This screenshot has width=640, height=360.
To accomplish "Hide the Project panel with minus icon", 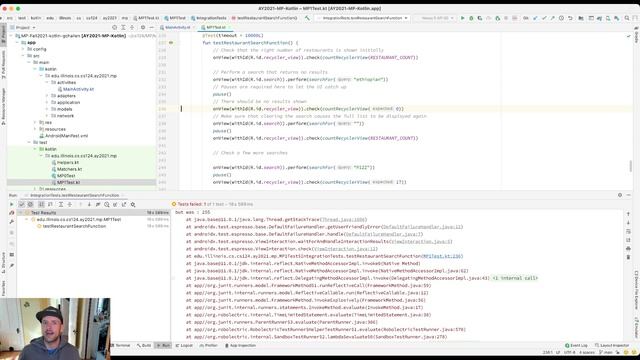I will click(x=151, y=27).
